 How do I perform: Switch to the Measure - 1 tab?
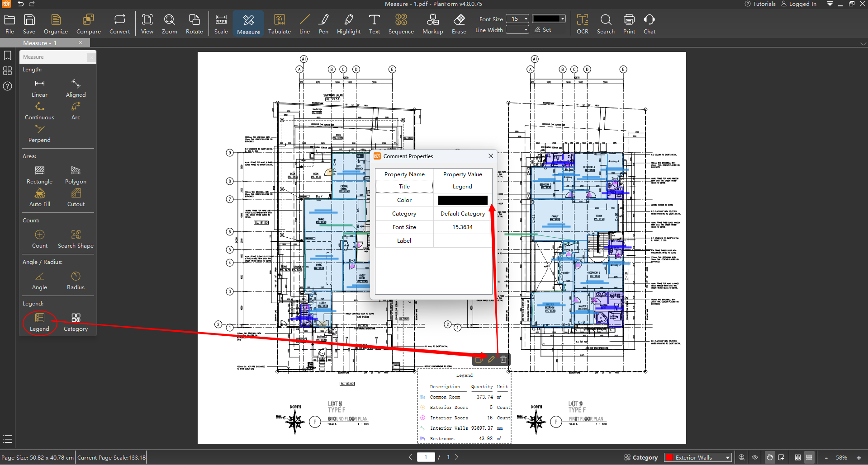pos(40,43)
